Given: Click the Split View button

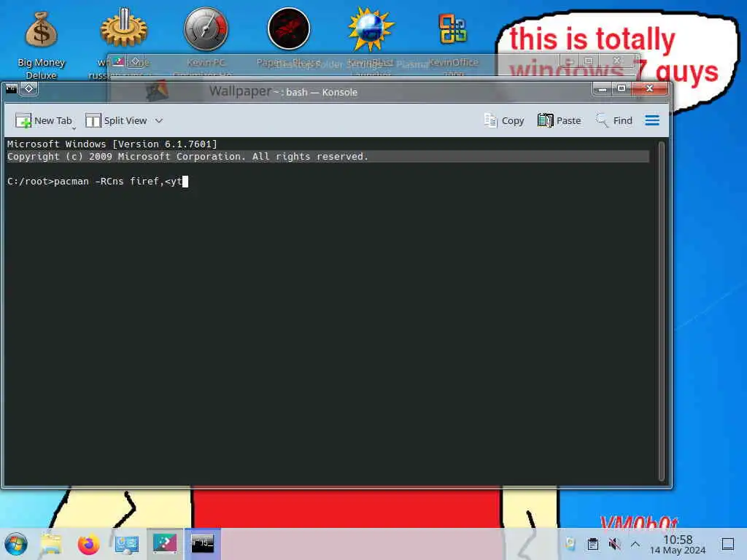Looking at the screenshot, I should (x=116, y=120).
